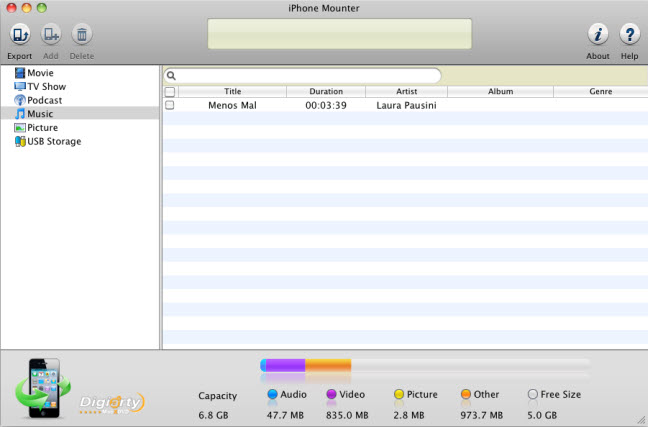Click the '6.8 GB' capacity value
The image size is (648, 427).
pyautogui.click(x=213, y=415)
